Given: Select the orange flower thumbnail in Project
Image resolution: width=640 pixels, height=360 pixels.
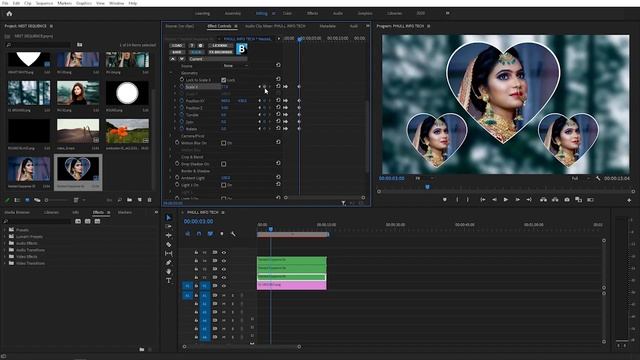Looking at the screenshot, I should [x=127, y=131].
